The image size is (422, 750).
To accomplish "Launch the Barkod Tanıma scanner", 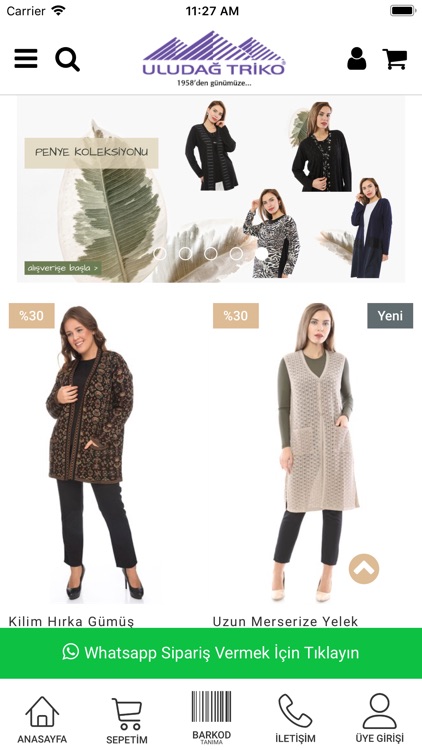I will tap(211, 717).
